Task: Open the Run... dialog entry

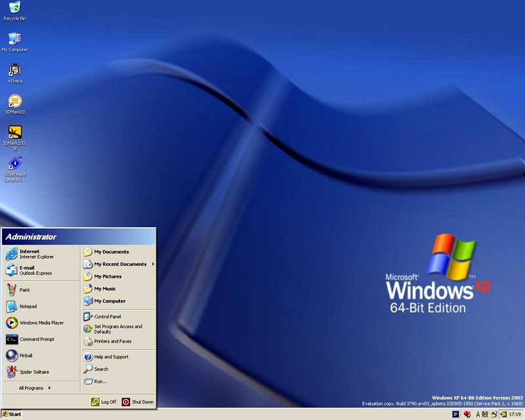Action: pyautogui.click(x=119, y=381)
